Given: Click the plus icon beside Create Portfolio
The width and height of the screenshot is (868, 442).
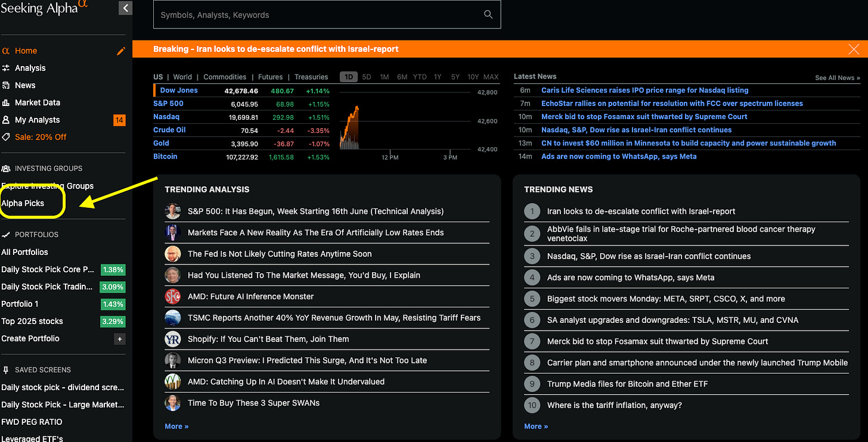Looking at the screenshot, I should (119, 339).
